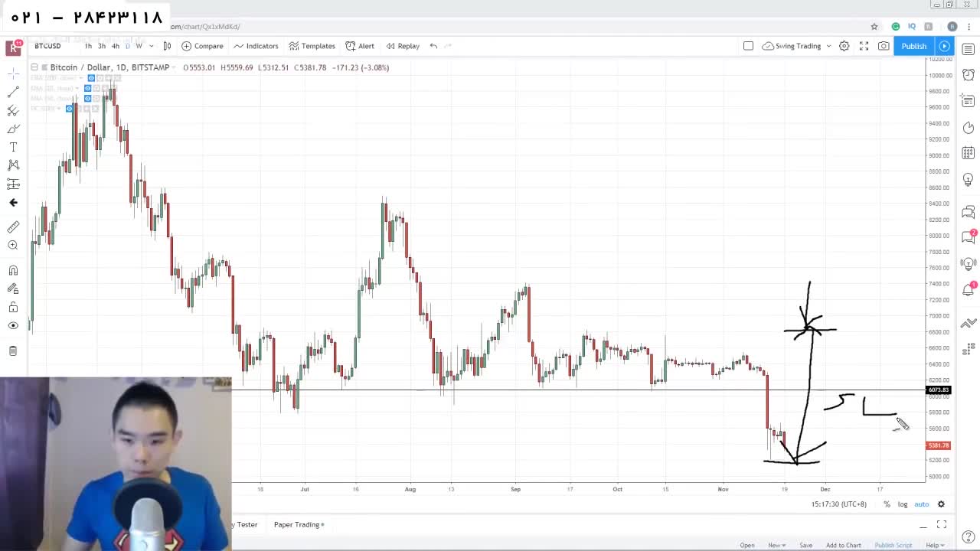
Task: Open the pitchfork tools
Action: pyautogui.click(x=13, y=110)
